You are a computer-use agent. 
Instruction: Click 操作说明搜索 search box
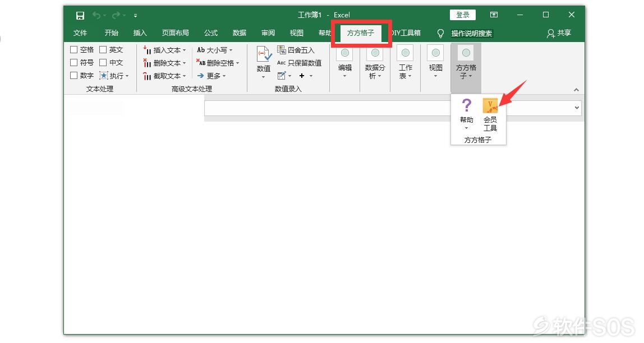click(x=471, y=33)
